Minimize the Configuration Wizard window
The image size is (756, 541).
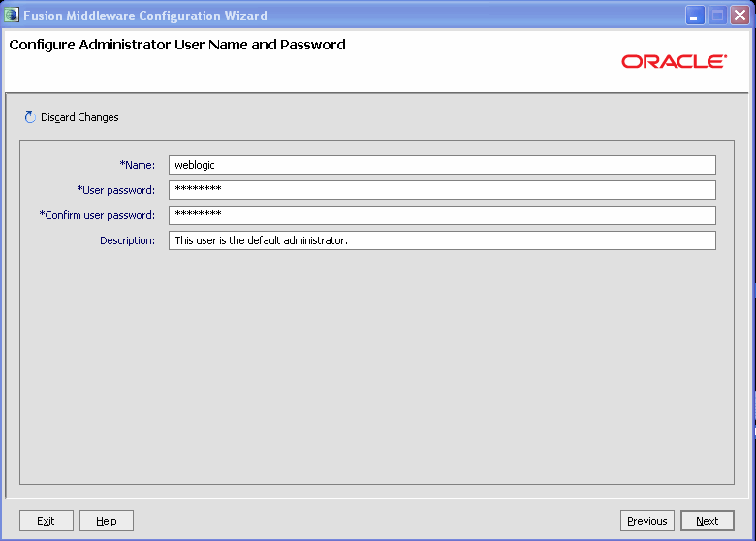point(695,16)
